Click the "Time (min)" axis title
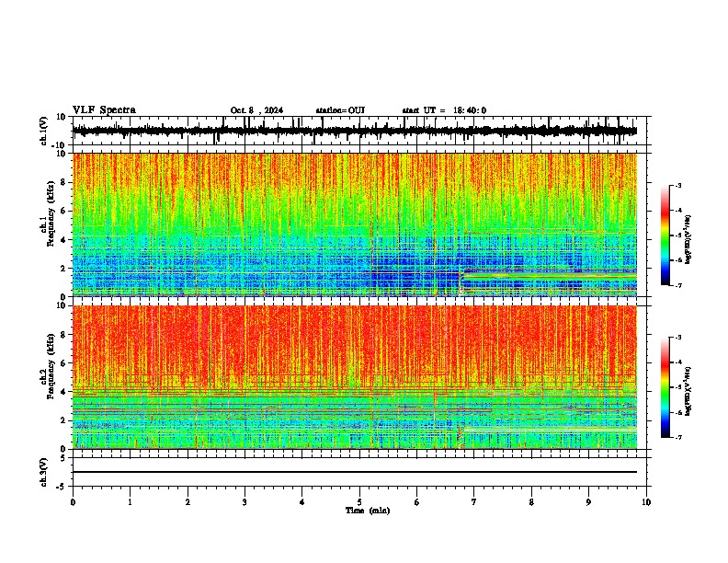 [x=368, y=511]
